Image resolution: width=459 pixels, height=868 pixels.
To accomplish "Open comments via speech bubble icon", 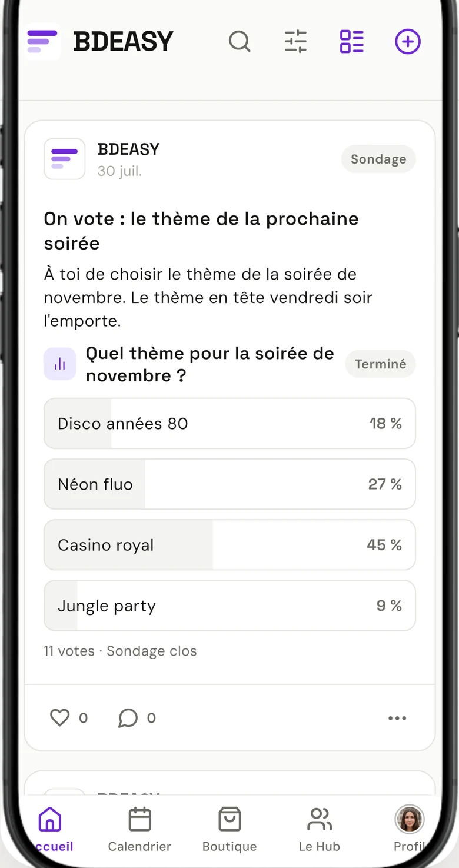I will coord(128,718).
